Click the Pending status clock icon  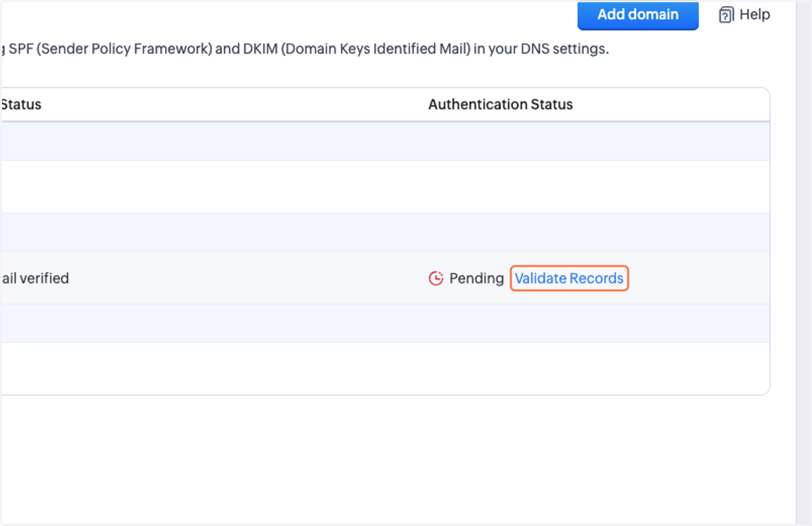click(436, 278)
